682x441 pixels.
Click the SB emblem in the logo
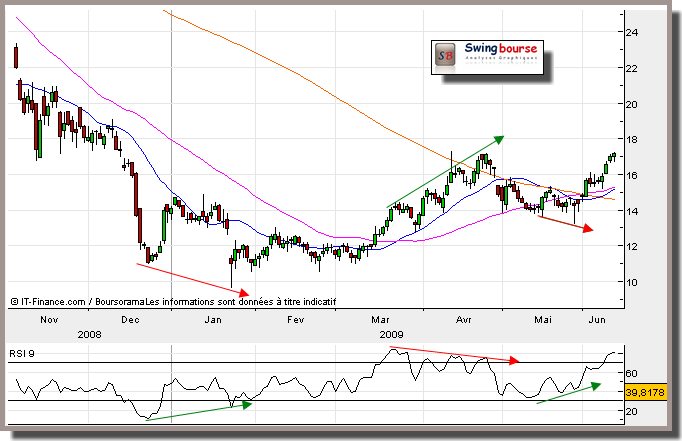(x=445, y=56)
